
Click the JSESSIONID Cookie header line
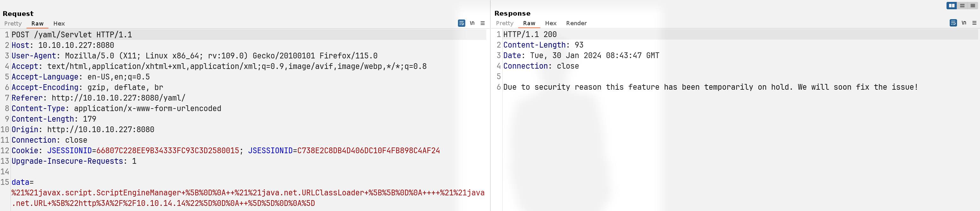tap(225, 150)
